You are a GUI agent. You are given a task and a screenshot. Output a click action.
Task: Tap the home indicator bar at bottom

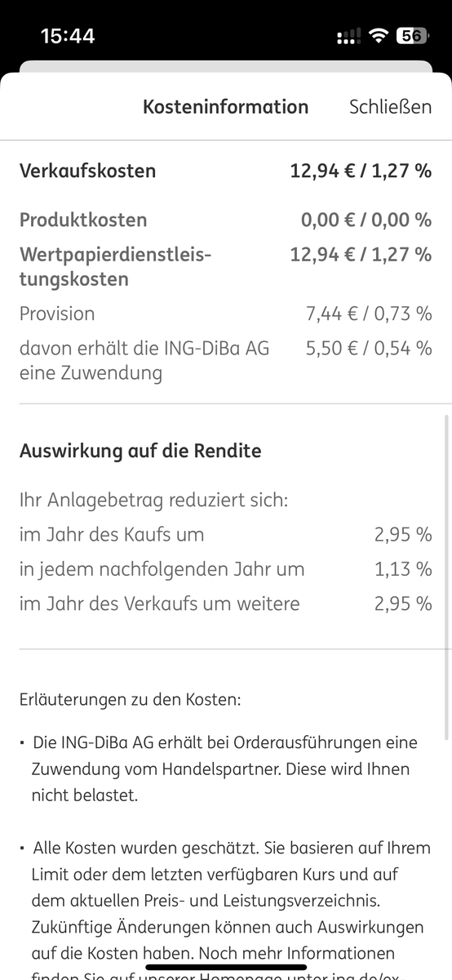226,967
